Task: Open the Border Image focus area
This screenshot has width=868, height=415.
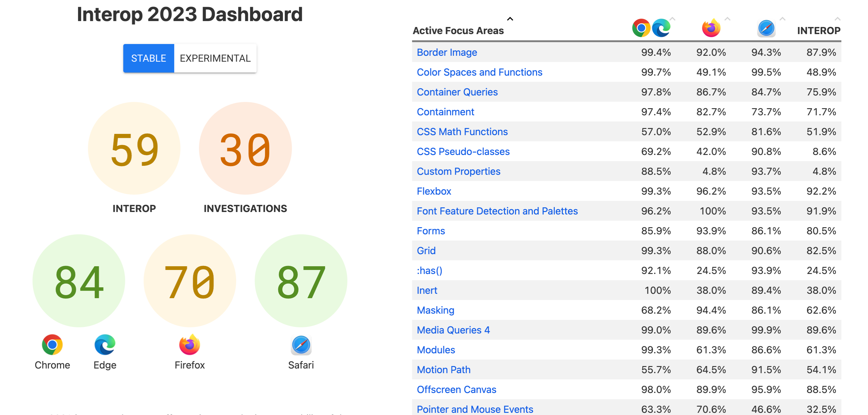Action: tap(447, 52)
